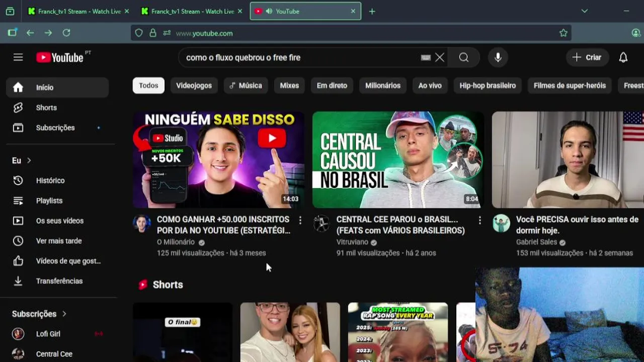Viewport: 644px width, 362px height.
Task: Select the Música filter chip
Action: click(246, 85)
